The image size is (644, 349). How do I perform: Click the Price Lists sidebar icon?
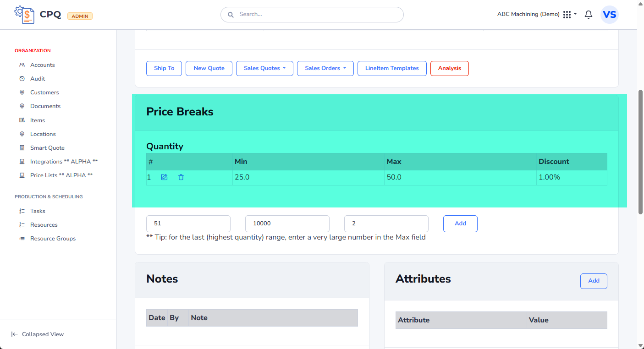[22, 175]
